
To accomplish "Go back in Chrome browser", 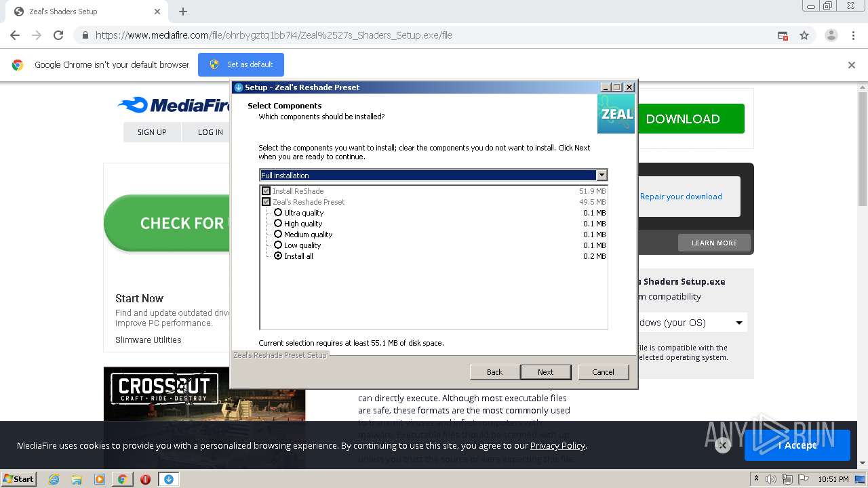I will (15, 35).
